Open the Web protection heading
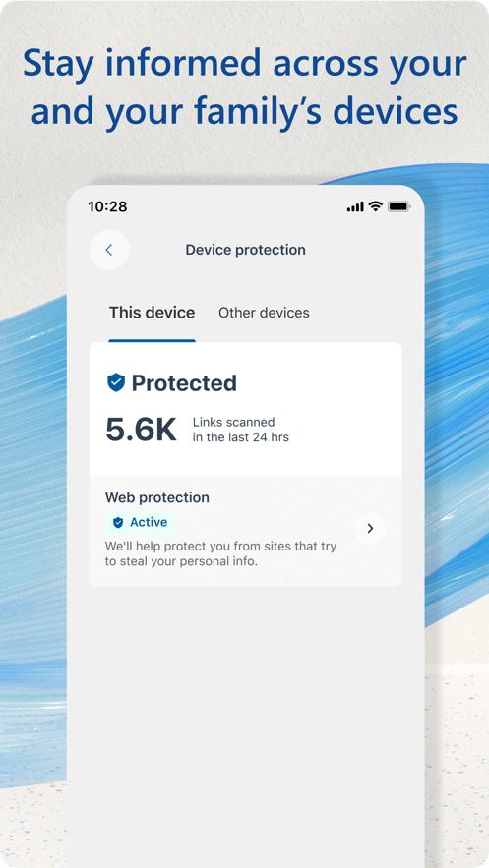 (157, 497)
